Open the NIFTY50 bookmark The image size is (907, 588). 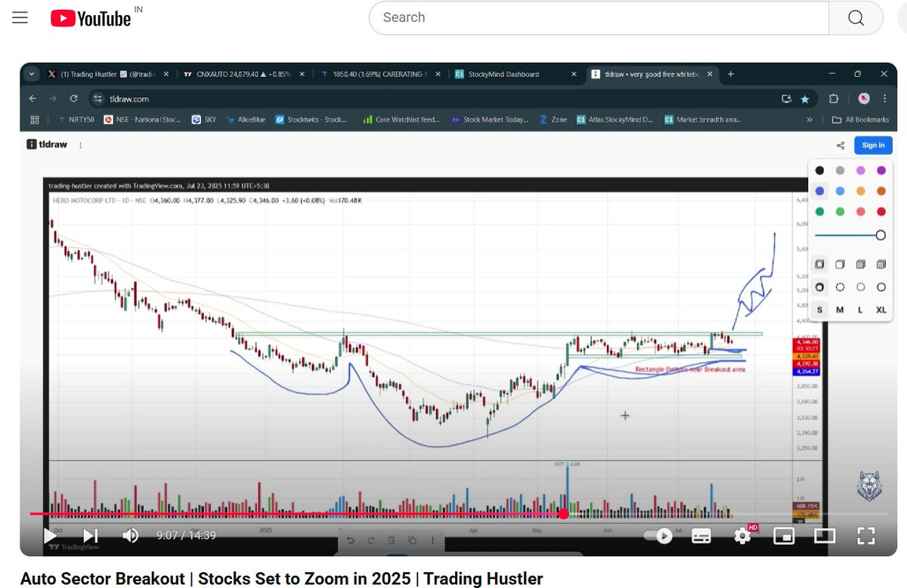point(78,119)
